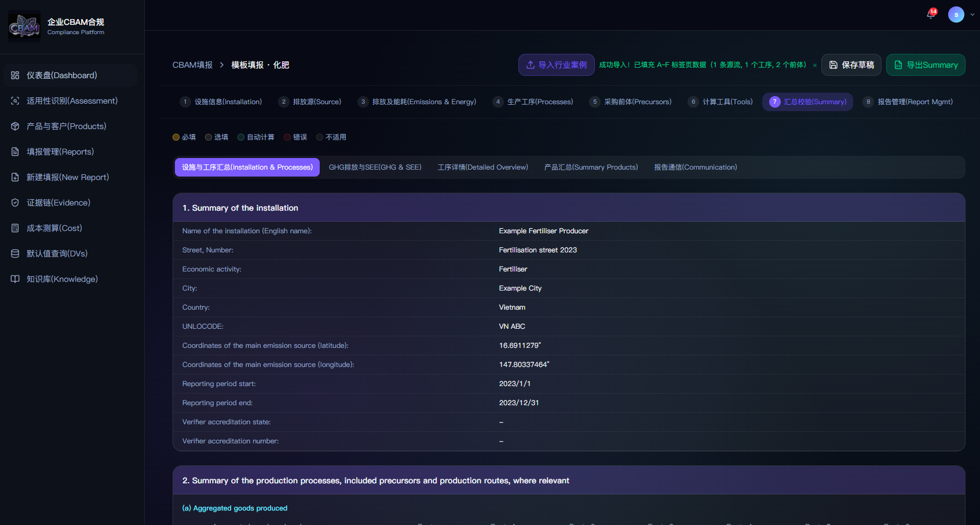Go to step 2 排放源(Source)

(x=310, y=102)
